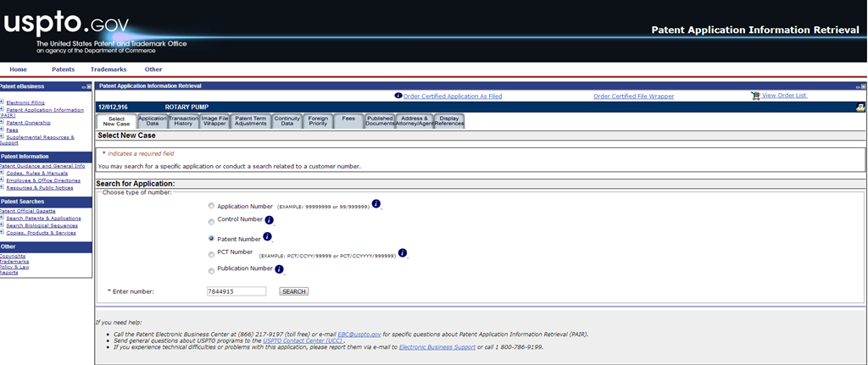The image size is (868, 365).
Task: Maximize the Patent Application Information Retrieval panel
Action: (x=864, y=87)
